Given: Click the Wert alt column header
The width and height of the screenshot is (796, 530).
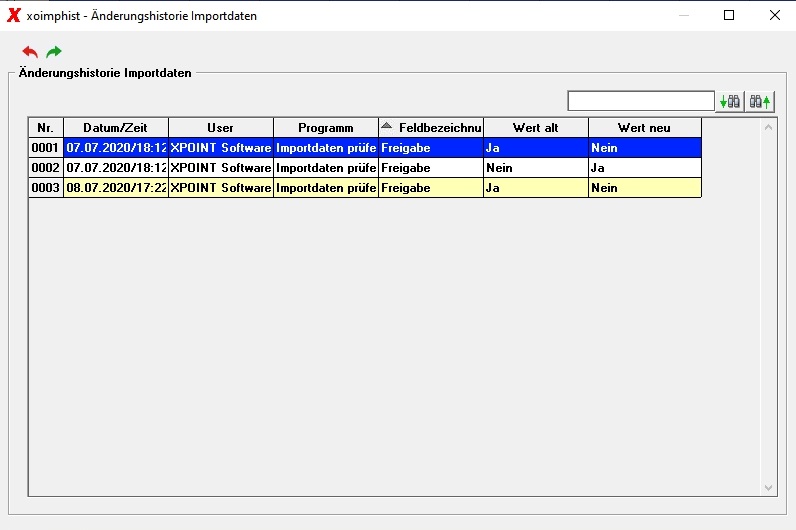Looking at the screenshot, I should coord(536,128).
